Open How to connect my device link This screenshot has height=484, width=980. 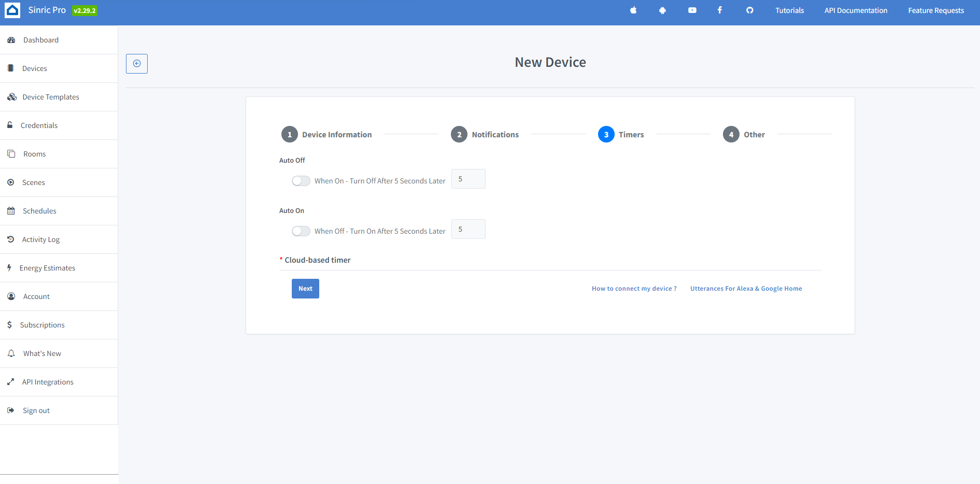click(634, 289)
